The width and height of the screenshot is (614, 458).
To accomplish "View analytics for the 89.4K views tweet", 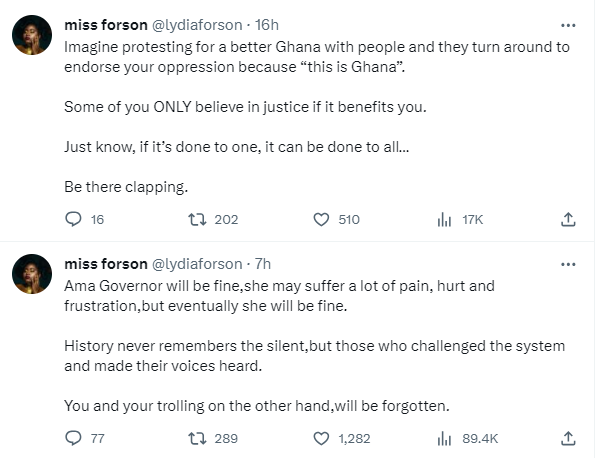I will pyautogui.click(x=445, y=437).
